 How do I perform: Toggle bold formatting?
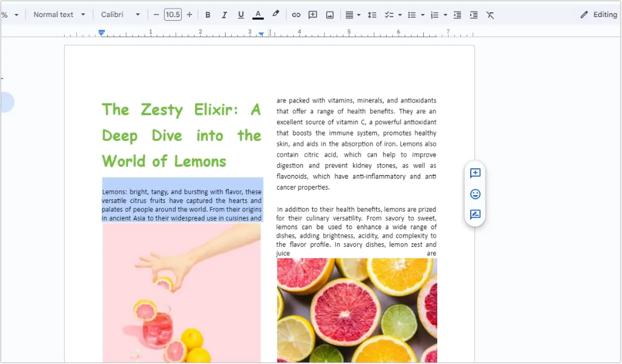[x=208, y=14]
